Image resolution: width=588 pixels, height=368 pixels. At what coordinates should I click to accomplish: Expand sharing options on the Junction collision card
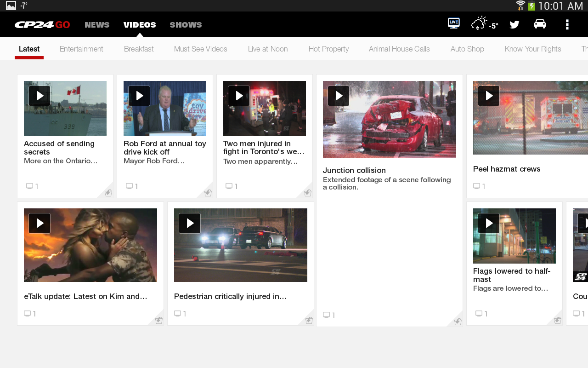click(x=458, y=322)
